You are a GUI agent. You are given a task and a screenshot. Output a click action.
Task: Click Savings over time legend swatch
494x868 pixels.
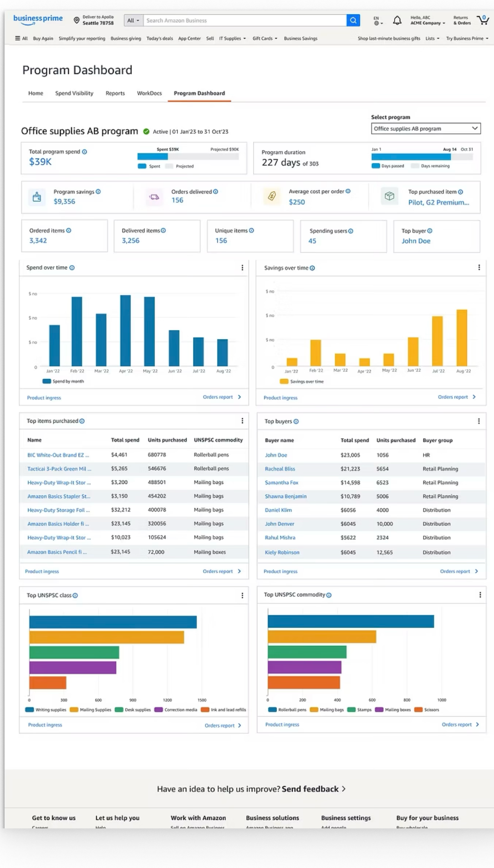pyautogui.click(x=284, y=381)
